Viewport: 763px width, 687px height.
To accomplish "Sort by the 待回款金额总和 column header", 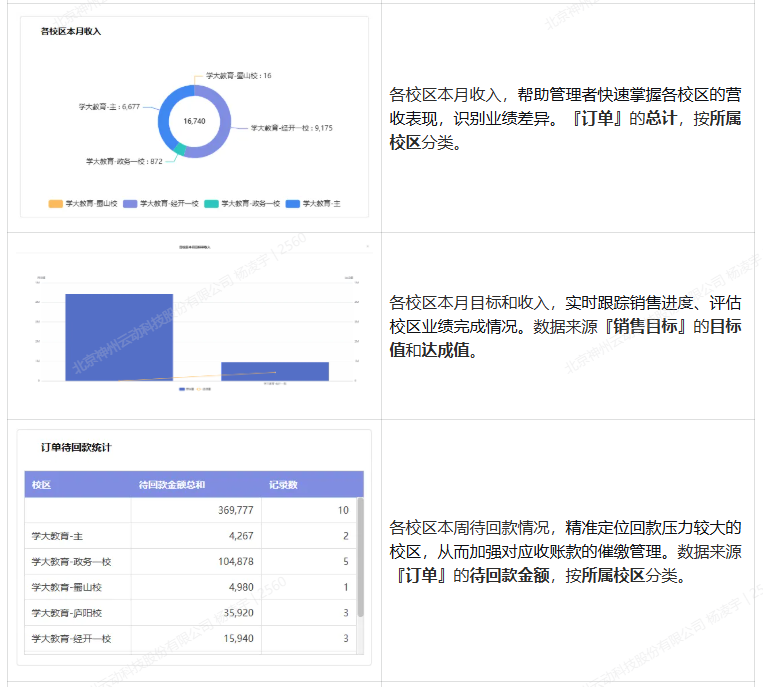I will pyautogui.click(x=172, y=485).
